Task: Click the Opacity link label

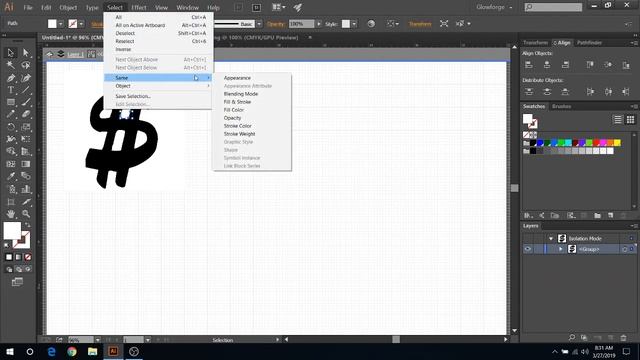Action: click(276, 24)
